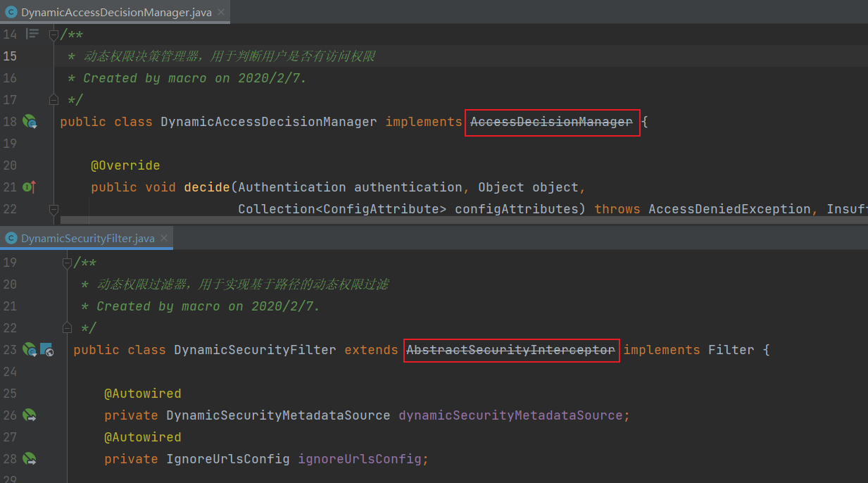Click implements-method gutter icon on line 21
The image size is (868, 483).
29,187
